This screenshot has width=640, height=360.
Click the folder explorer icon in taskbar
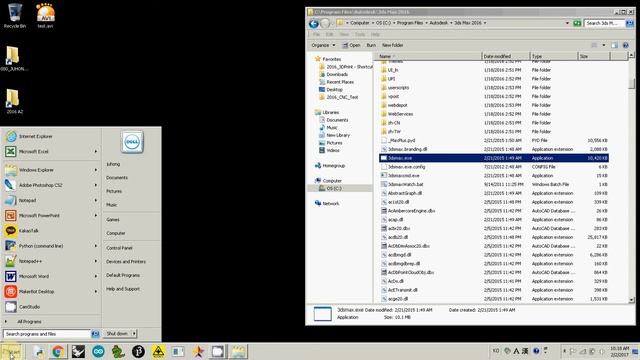(x=238, y=351)
